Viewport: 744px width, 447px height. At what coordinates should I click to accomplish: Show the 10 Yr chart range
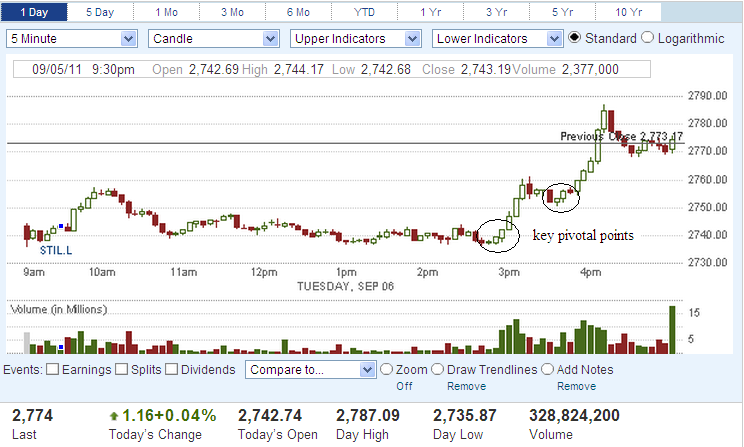[x=629, y=12]
